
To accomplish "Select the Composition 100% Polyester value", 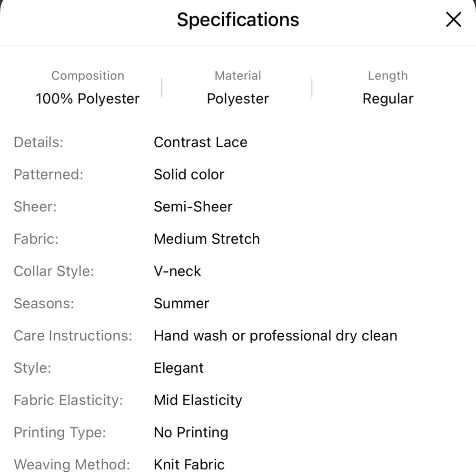I will click(x=88, y=99).
